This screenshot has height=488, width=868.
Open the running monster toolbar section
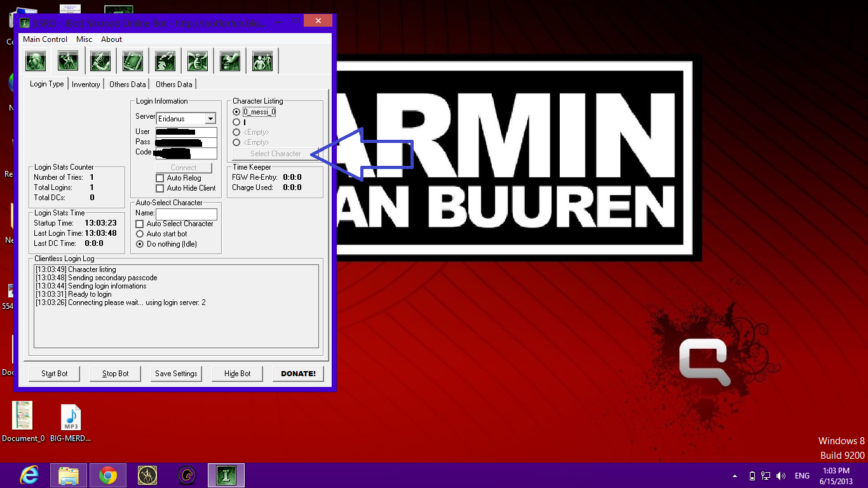pos(68,62)
